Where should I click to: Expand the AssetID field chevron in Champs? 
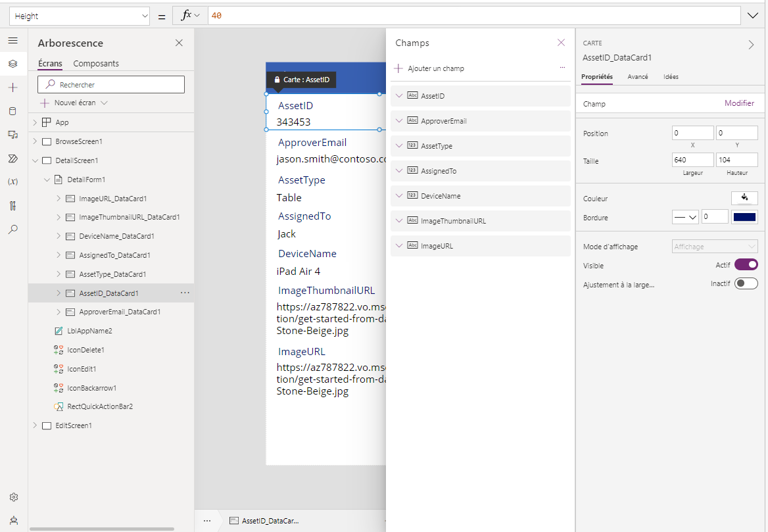pos(399,96)
